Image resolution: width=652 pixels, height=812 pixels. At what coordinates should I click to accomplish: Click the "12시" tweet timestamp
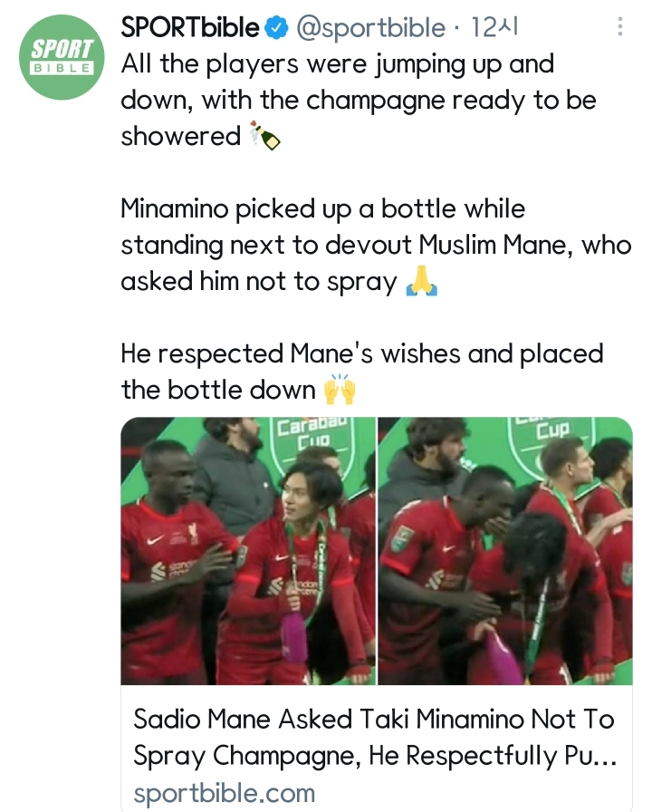tap(494, 29)
